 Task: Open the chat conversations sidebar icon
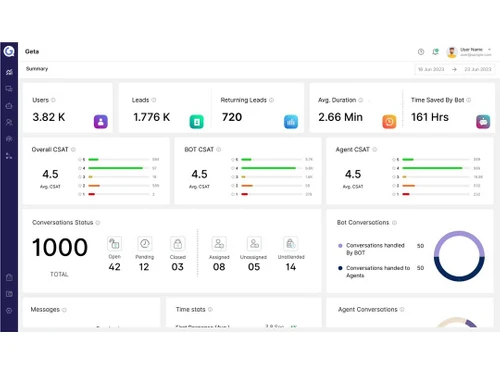(x=9, y=89)
